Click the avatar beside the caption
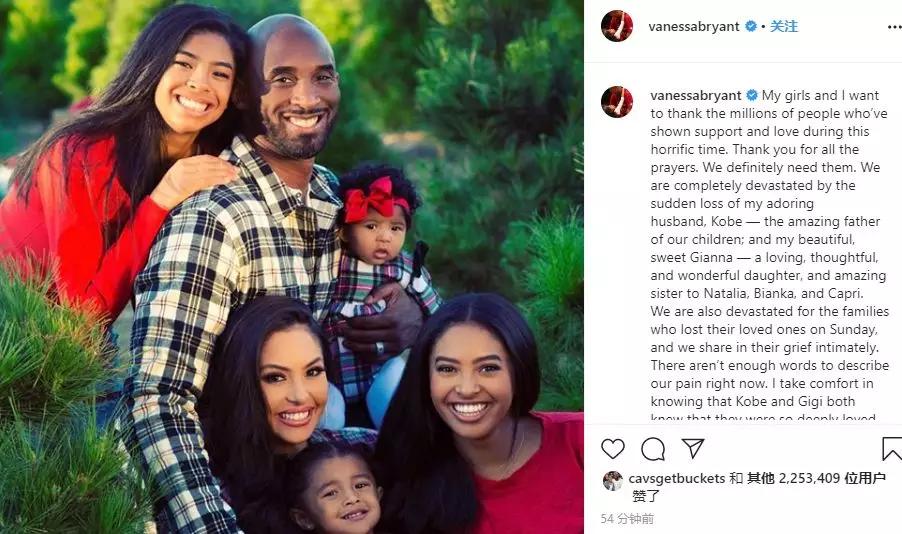The height and width of the screenshot is (534, 902). (617, 102)
